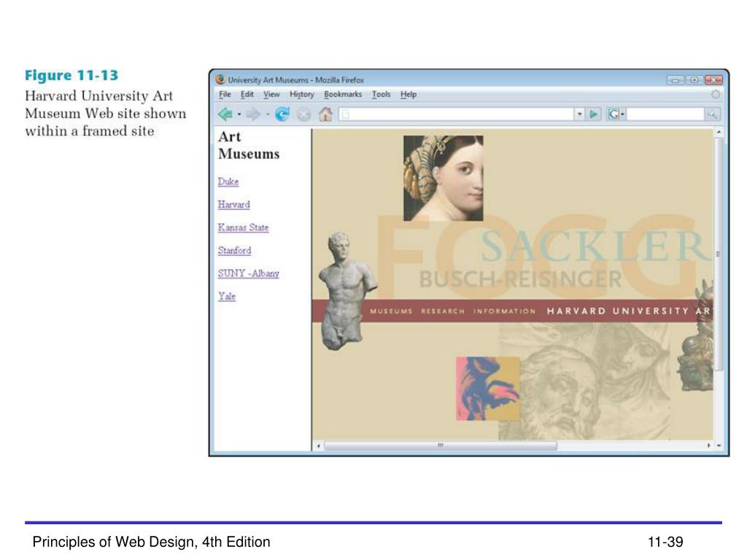The height and width of the screenshot is (560, 747).
Task: Open the Tools menu
Action: click(x=381, y=94)
